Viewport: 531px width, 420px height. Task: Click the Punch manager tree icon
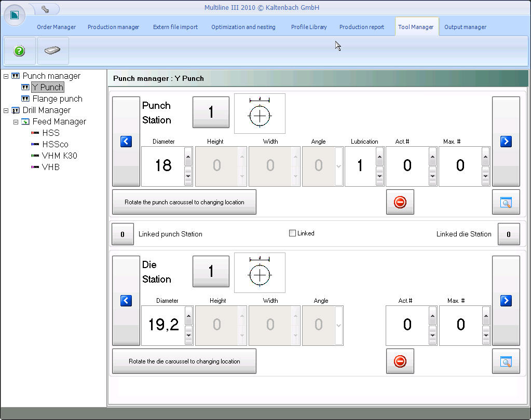tap(15, 76)
